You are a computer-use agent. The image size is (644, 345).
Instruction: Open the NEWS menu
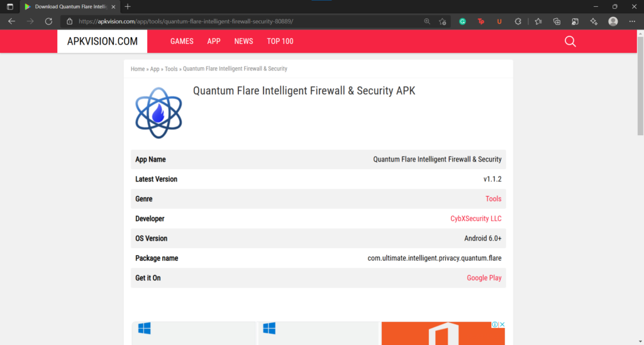coord(243,41)
